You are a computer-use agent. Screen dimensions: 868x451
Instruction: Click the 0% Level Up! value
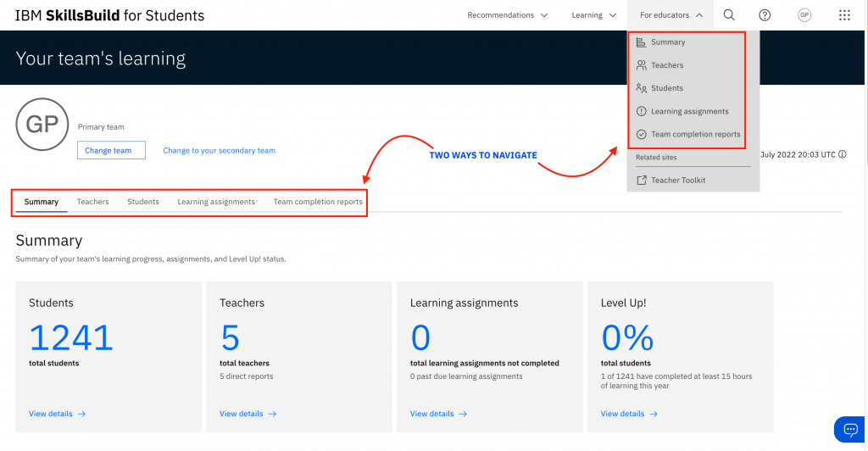[628, 337]
